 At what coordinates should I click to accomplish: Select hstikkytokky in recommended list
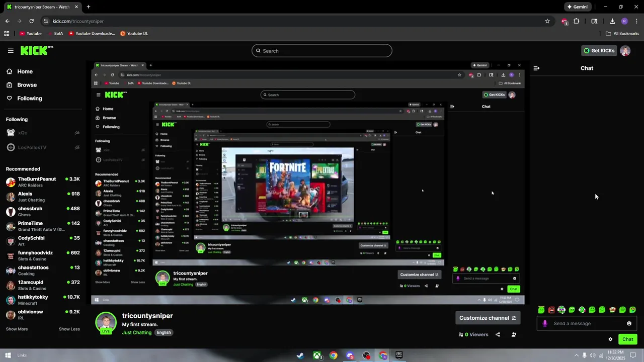pos(43,300)
